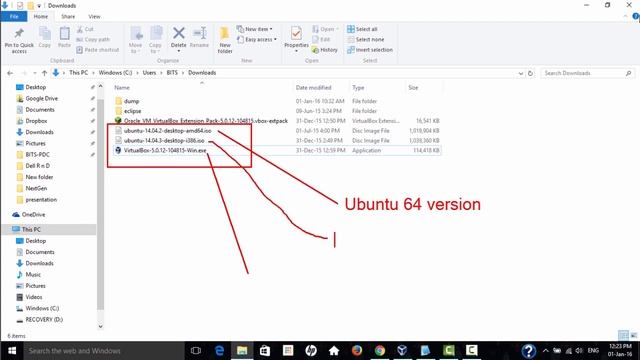Screen dimensions: 640x360
Task: Select VirtualBox-5.0.12-104815-Win.exe
Action: point(165,150)
